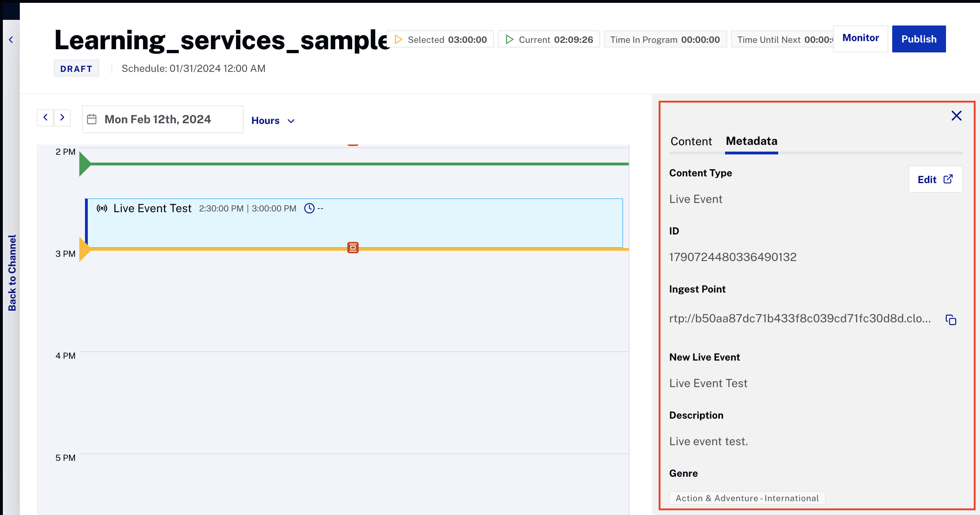This screenshot has height=515, width=980.
Task: Click the yellow selected-time playhead triangle
Action: (x=84, y=250)
